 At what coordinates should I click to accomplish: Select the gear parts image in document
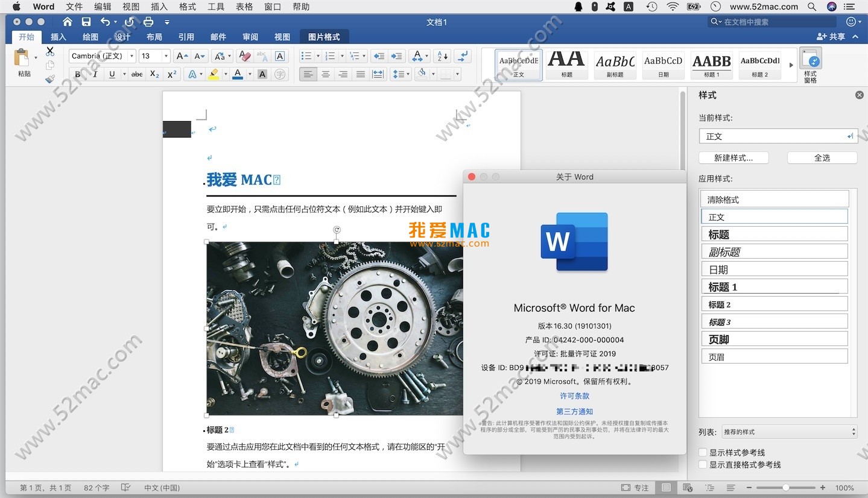coord(335,328)
